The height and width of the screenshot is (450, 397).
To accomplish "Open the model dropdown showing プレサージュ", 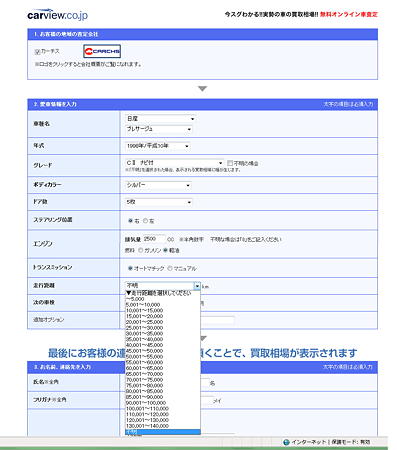I will pyautogui.click(x=159, y=129).
